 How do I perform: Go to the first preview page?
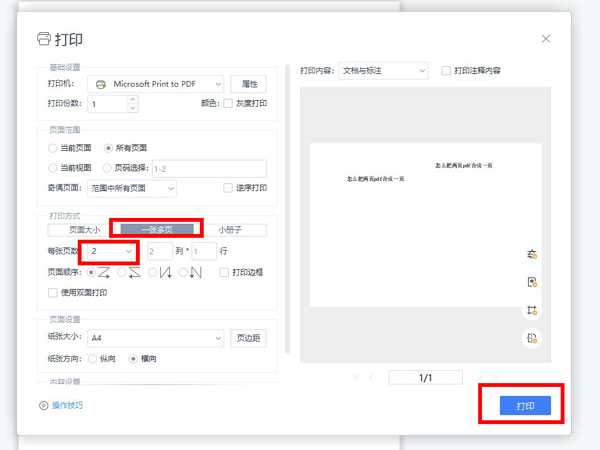point(356,377)
